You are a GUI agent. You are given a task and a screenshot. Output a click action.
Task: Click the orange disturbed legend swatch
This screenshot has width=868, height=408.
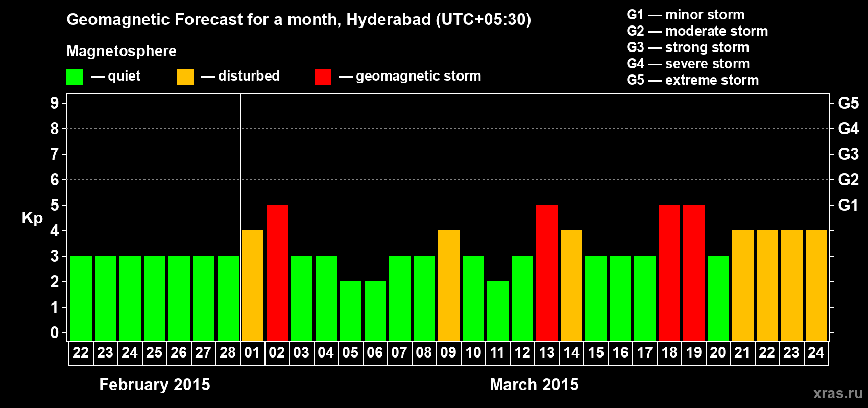pos(185,77)
